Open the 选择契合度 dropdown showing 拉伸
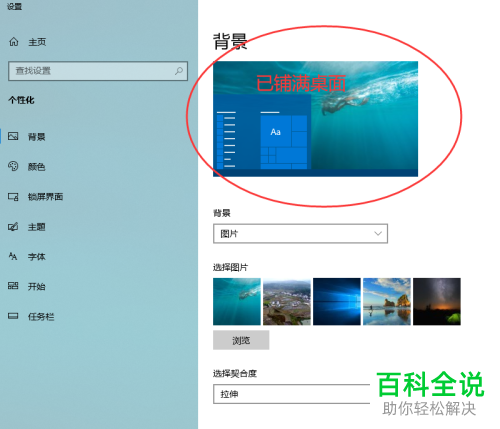Viewport: 500px width, 429px height. [x=292, y=394]
